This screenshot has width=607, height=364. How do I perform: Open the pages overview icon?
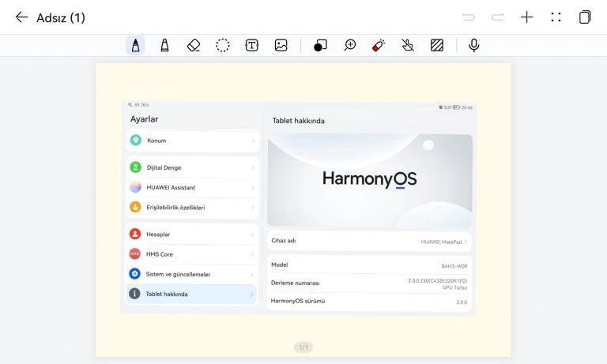(585, 17)
